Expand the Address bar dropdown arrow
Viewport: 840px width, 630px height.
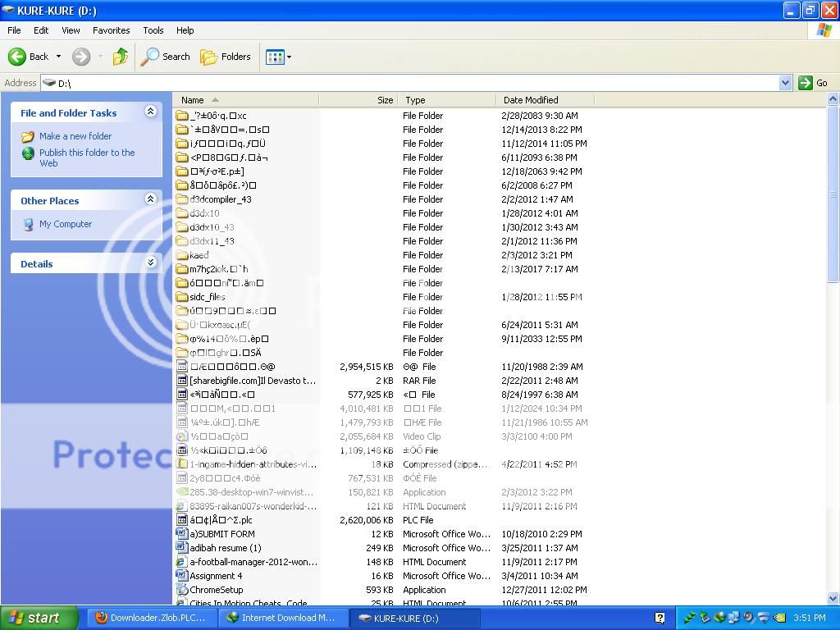pos(785,83)
